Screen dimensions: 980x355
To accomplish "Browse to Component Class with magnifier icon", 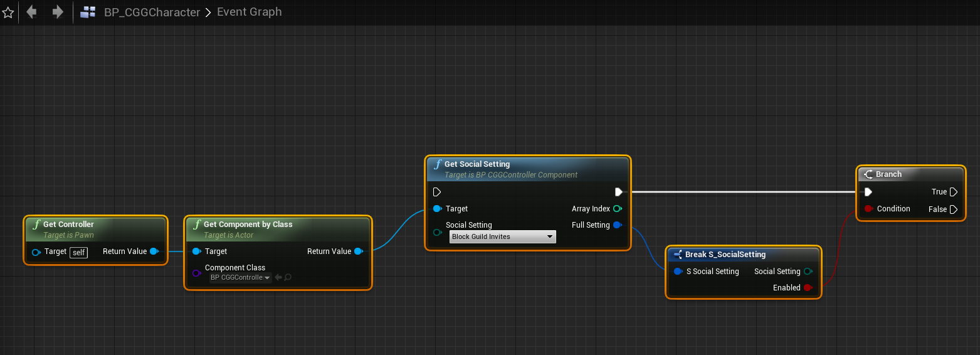I will pos(288,277).
